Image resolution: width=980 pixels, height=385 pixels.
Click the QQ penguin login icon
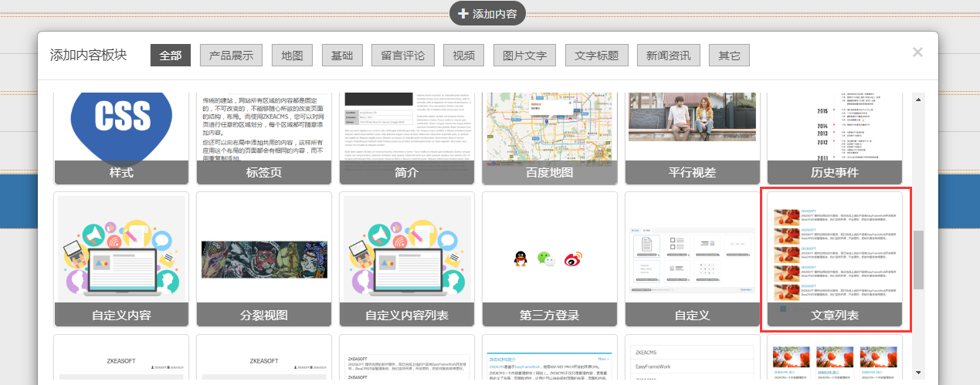(x=521, y=259)
